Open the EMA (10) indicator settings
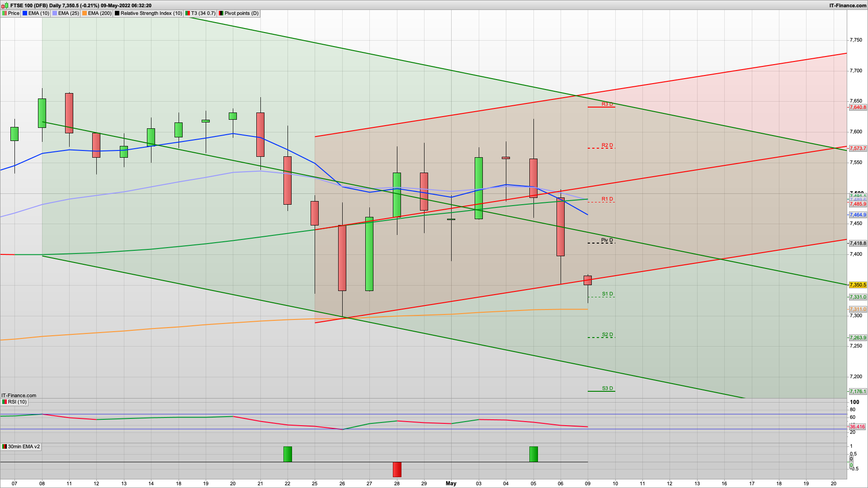The width and height of the screenshot is (868, 488). 38,13
